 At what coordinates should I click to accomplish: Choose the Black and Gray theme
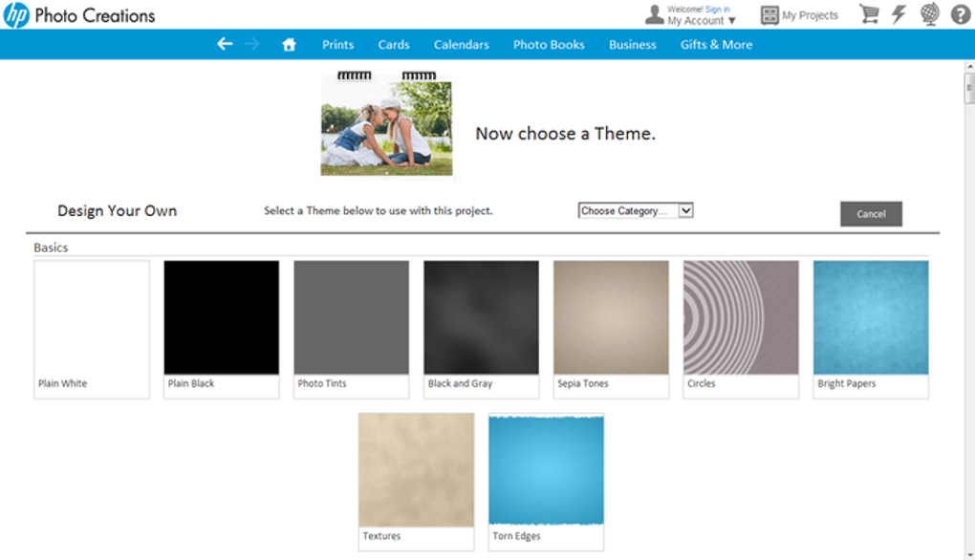pos(481,330)
